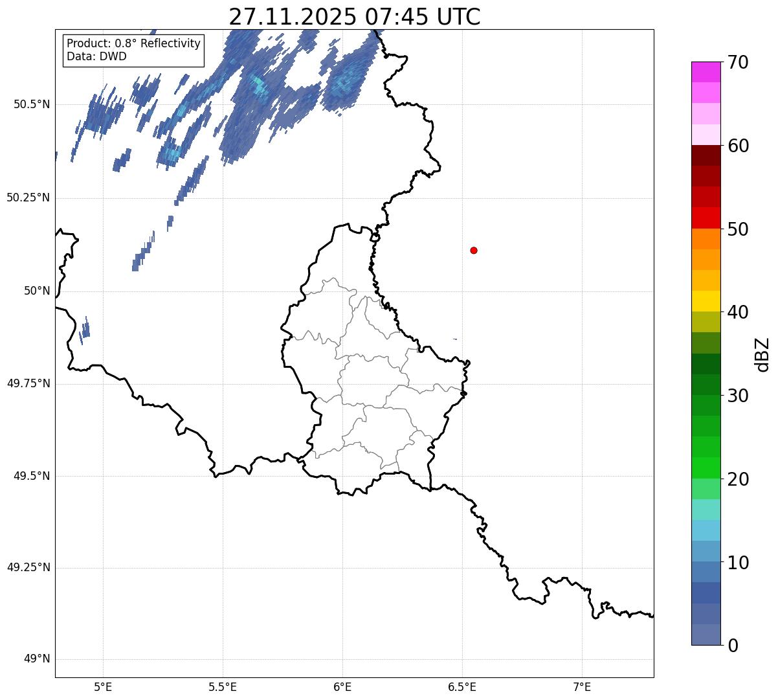This screenshot has height=700, width=778.
Task: Click the 49.75°N latitude tick label
Action: coord(28,383)
